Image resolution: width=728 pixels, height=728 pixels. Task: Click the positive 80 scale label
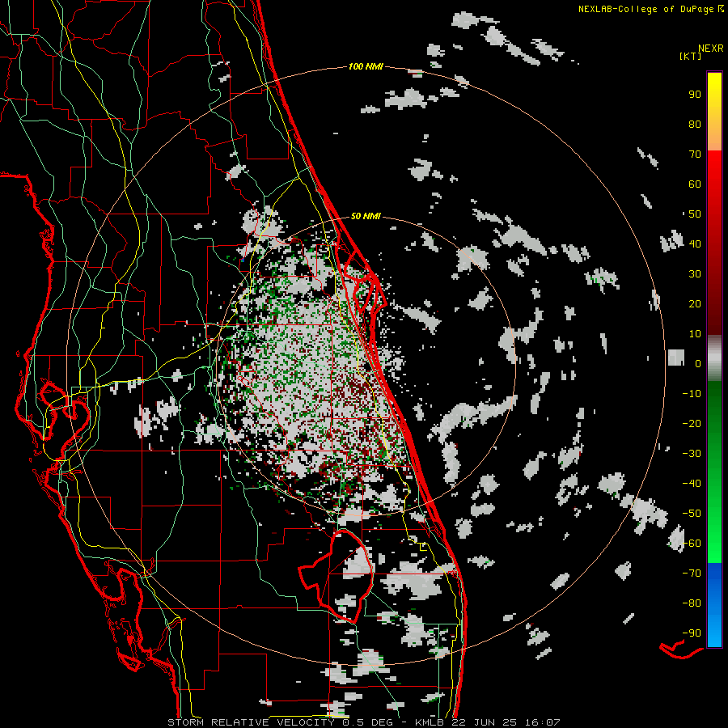click(695, 125)
